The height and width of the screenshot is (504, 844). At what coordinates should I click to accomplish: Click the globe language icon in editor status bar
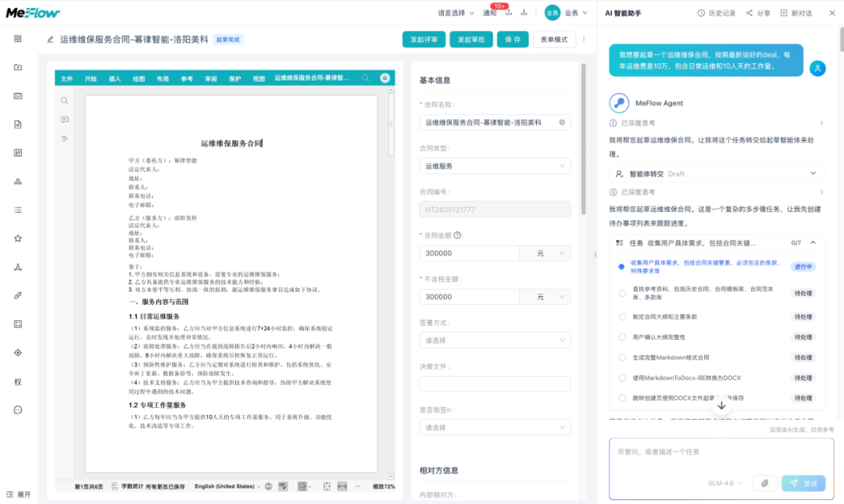269,486
